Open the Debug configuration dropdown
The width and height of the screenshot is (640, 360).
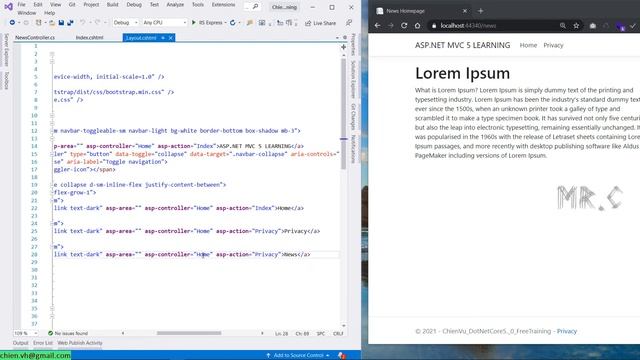tap(125, 23)
